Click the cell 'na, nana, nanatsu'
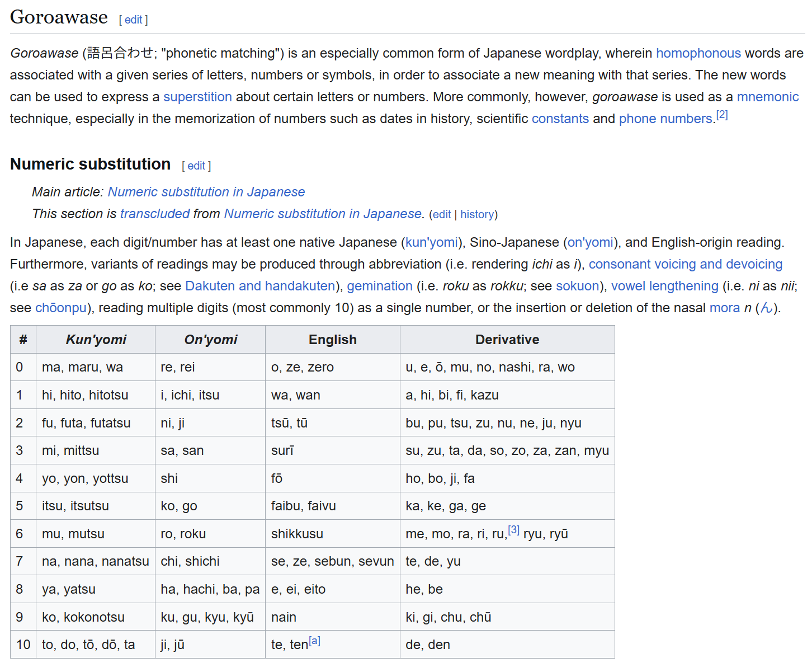This screenshot has height=672, width=812. tap(96, 561)
